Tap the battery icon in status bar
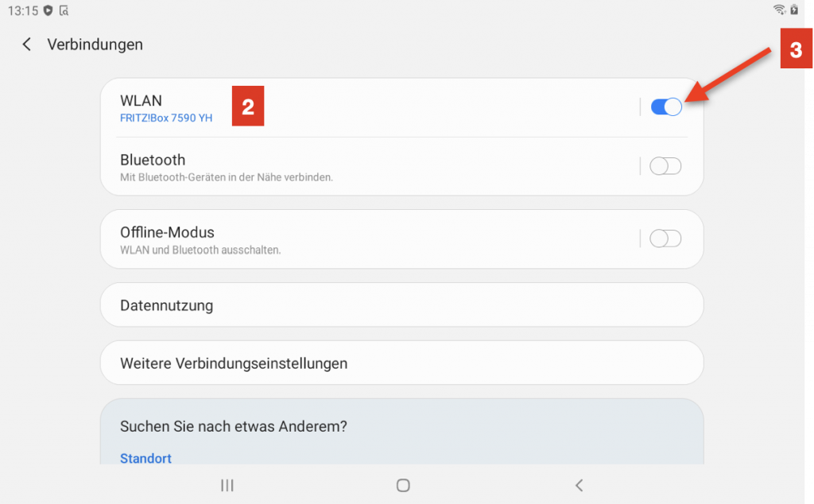 click(793, 10)
